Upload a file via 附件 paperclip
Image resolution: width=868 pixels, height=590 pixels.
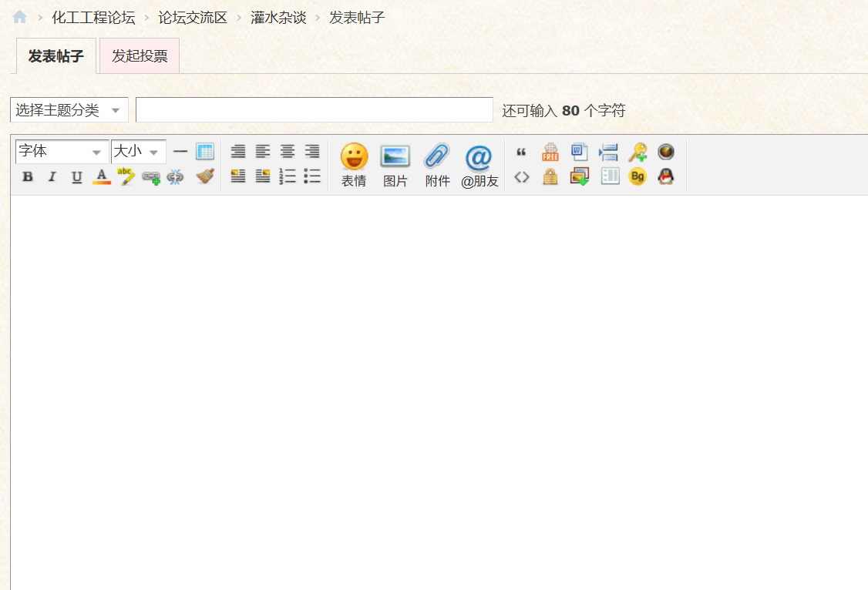tap(437, 165)
